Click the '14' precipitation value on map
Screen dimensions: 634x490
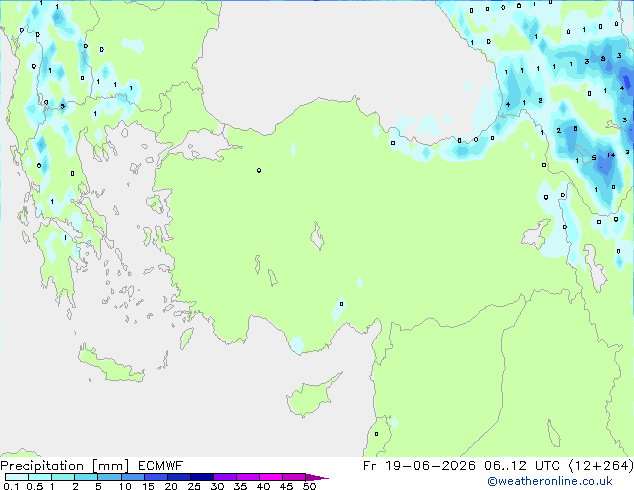click(x=611, y=155)
